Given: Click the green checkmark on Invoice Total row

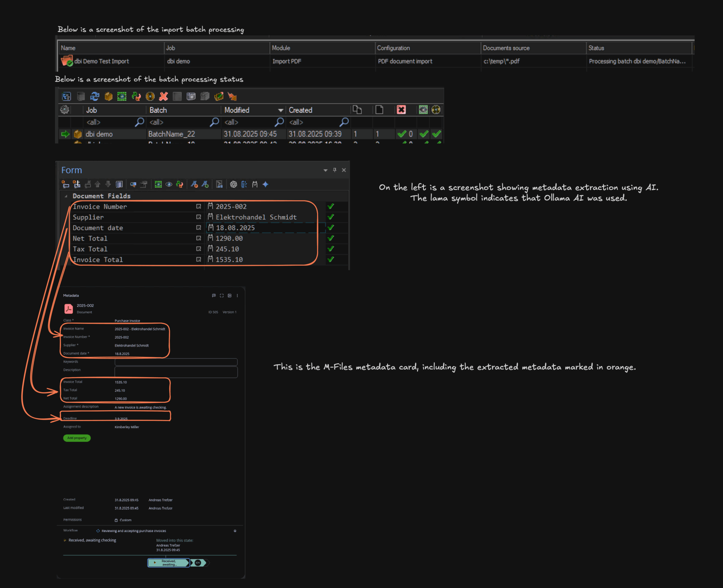Looking at the screenshot, I should pyautogui.click(x=331, y=259).
